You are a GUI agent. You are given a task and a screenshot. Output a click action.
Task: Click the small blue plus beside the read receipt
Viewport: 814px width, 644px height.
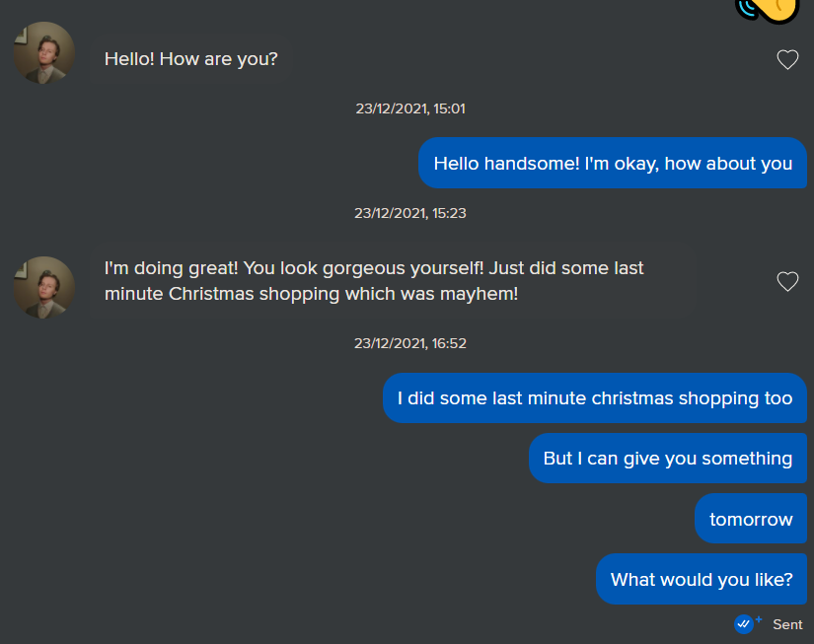pyautogui.click(x=758, y=619)
